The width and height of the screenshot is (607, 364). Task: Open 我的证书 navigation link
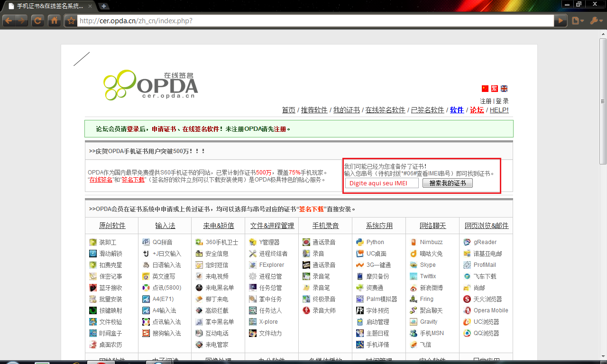pyautogui.click(x=346, y=110)
